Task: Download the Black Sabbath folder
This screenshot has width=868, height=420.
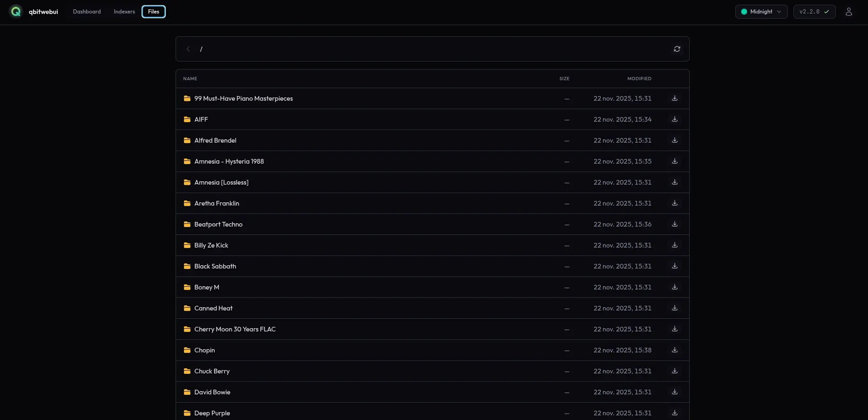Action: coord(674,266)
